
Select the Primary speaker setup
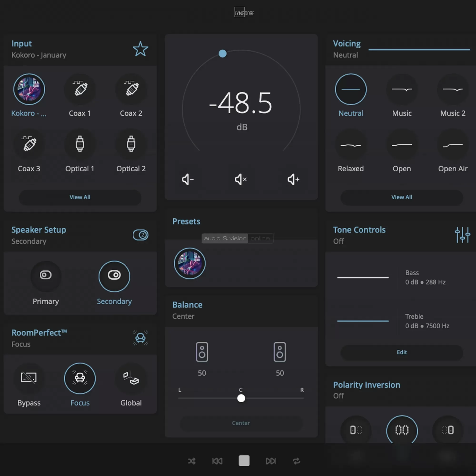point(46,276)
